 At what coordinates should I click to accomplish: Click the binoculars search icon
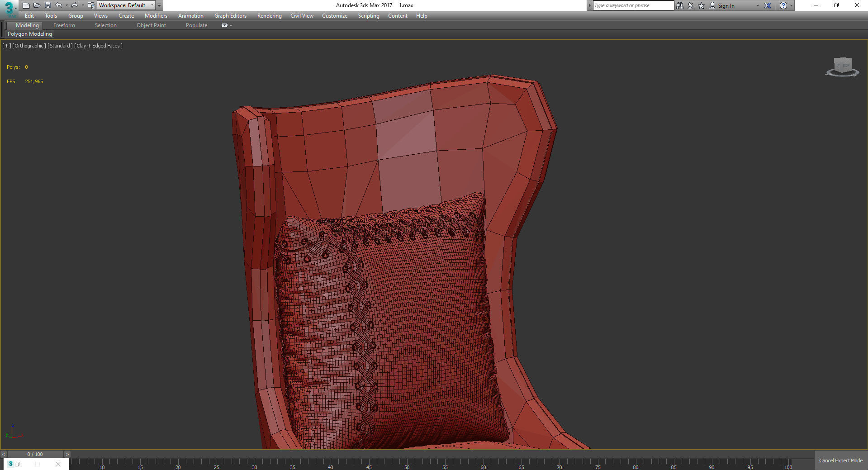pyautogui.click(x=679, y=5)
